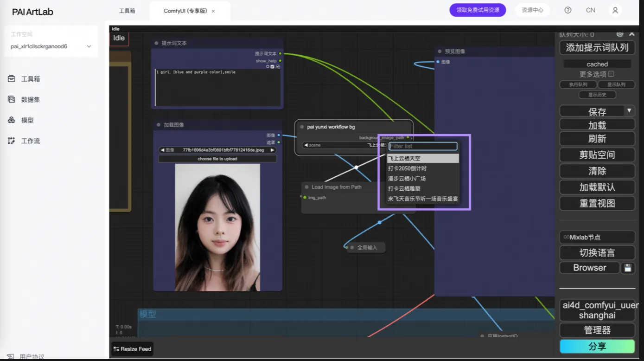
Task: Click 添加提示词队列 to queue prompt
Action: point(597,47)
